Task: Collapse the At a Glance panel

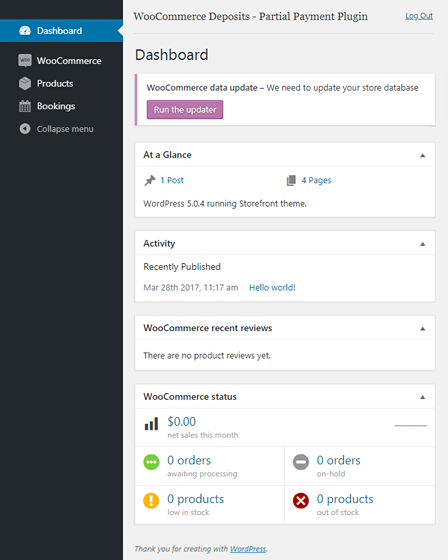Action: (x=423, y=155)
